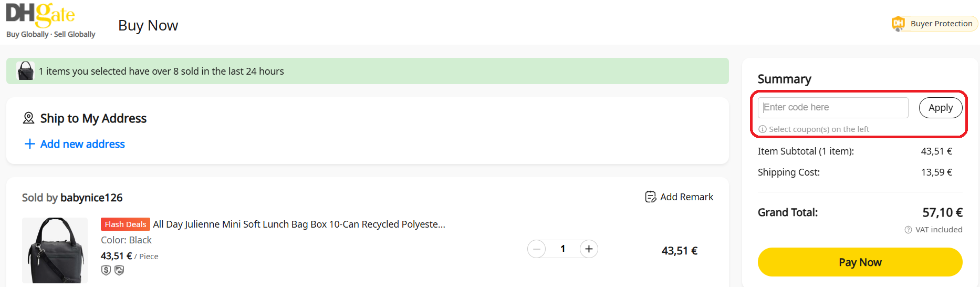This screenshot has height=287, width=980.
Task: Open the lunch bag product thumbnail
Action: point(55,251)
